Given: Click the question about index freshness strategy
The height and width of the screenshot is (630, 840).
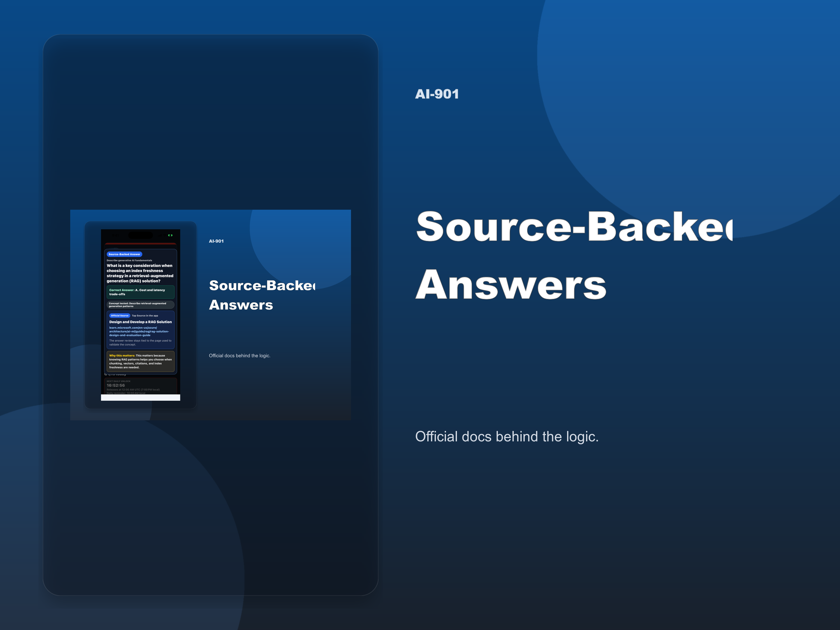Looking at the screenshot, I should [x=140, y=273].
